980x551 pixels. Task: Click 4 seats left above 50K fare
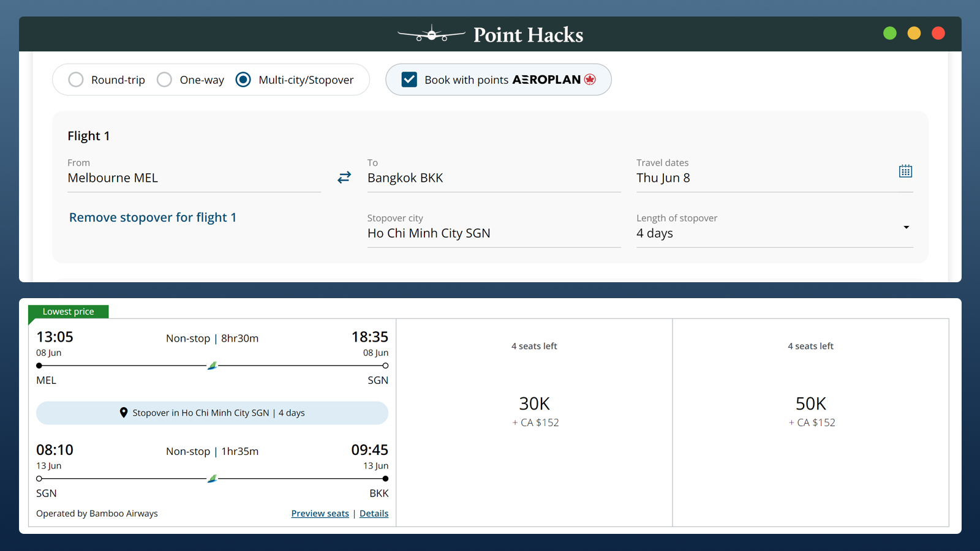(810, 346)
